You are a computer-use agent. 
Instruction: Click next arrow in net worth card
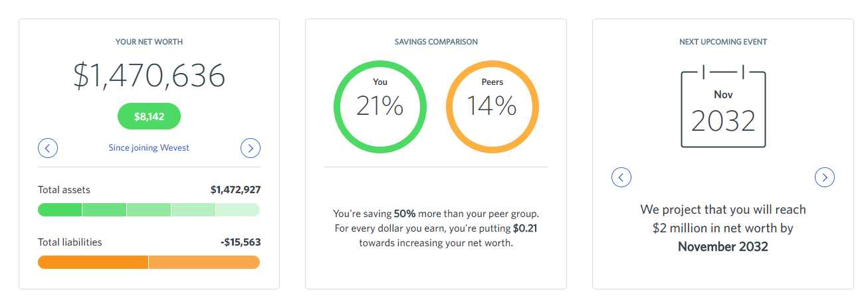coord(250,148)
